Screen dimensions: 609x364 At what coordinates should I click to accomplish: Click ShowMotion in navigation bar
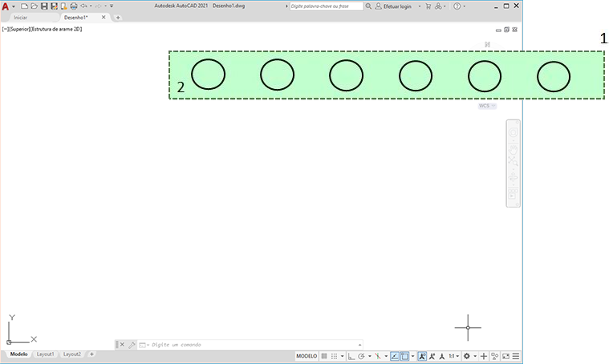(x=513, y=194)
